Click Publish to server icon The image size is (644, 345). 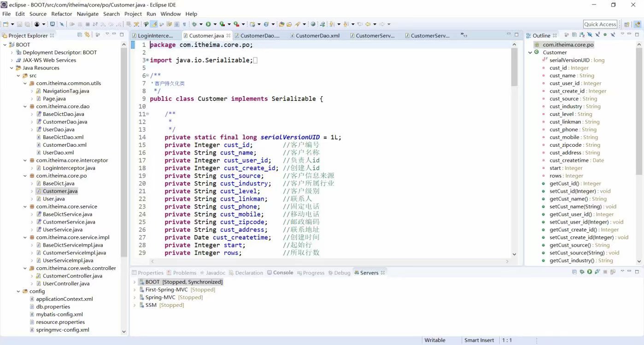click(613, 272)
